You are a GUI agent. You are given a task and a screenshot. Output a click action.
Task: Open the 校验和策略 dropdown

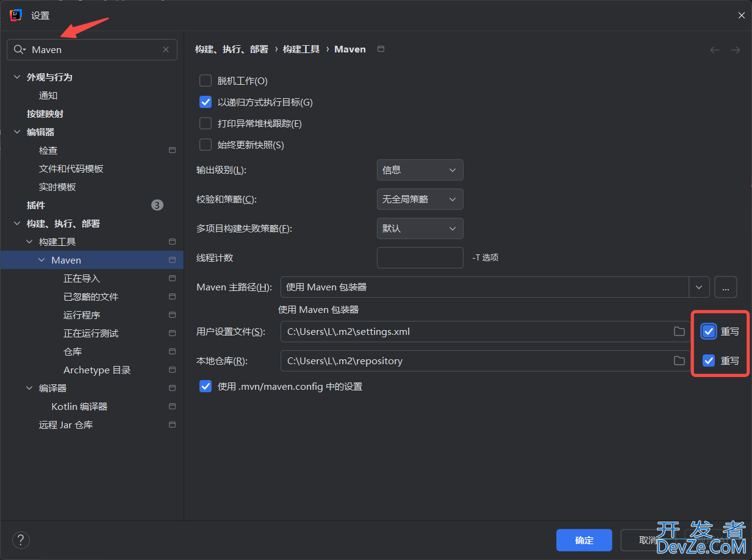coord(420,199)
